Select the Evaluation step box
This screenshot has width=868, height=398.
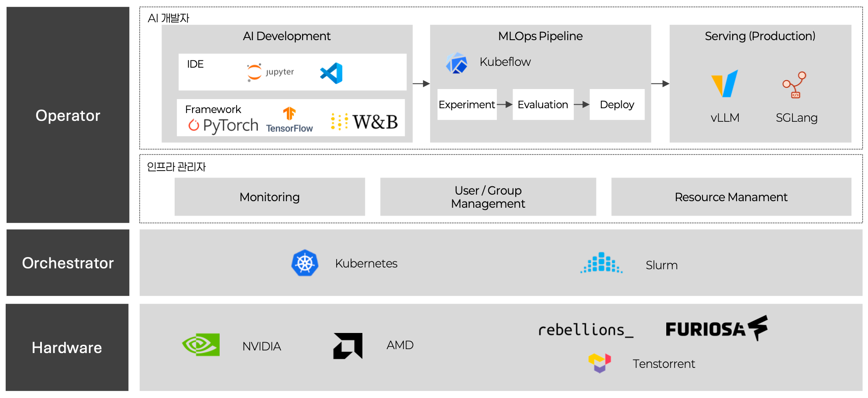click(543, 105)
